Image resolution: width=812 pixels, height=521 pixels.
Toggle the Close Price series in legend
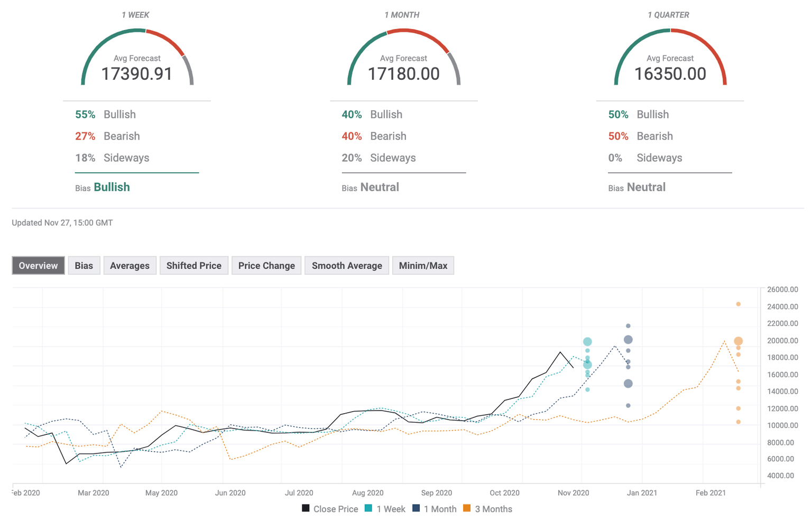pos(329,509)
